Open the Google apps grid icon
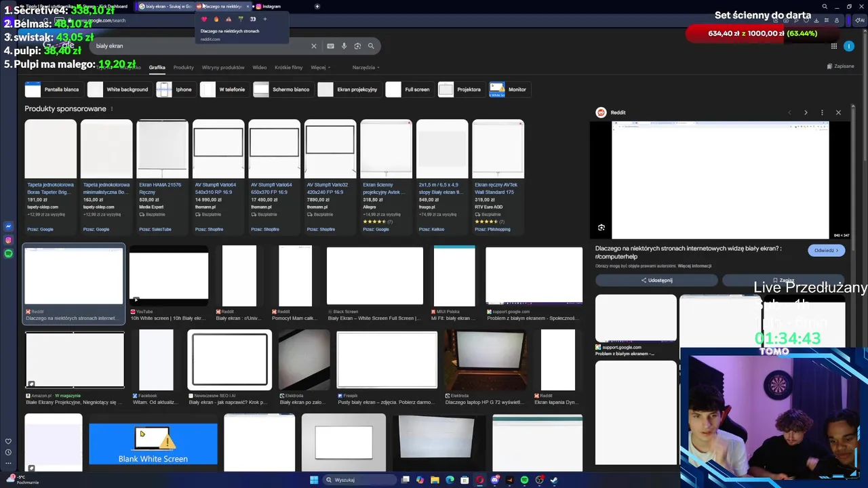 (x=834, y=46)
